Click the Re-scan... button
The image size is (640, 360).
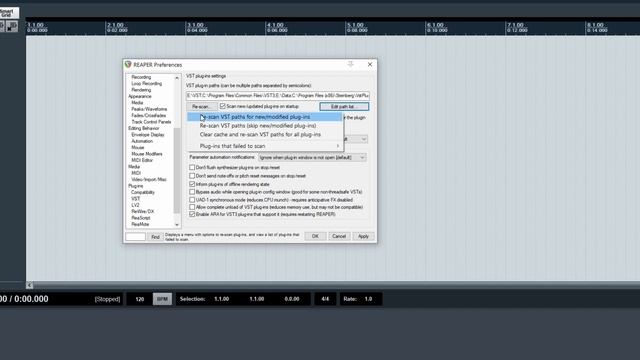point(201,107)
